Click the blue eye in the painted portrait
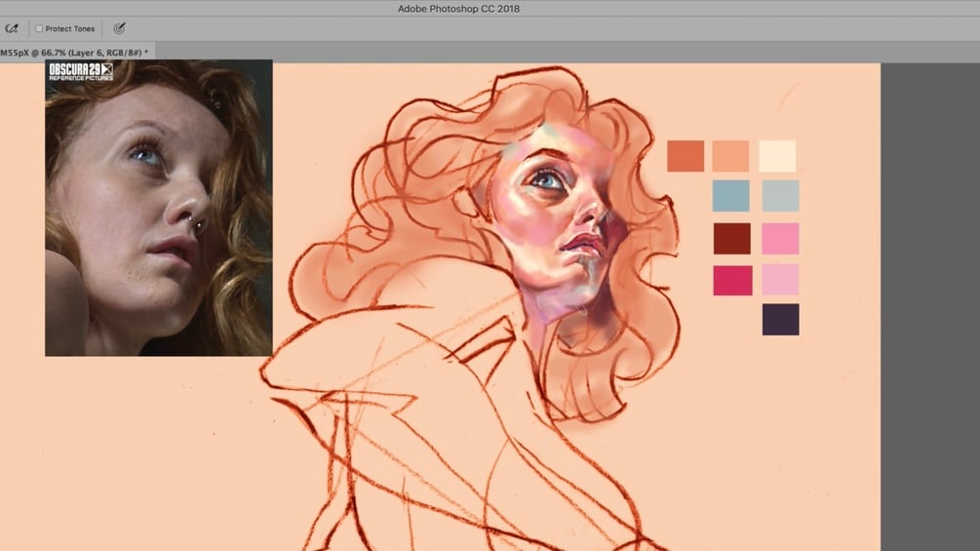This screenshot has height=551, width=980. (x=547, y=179)
